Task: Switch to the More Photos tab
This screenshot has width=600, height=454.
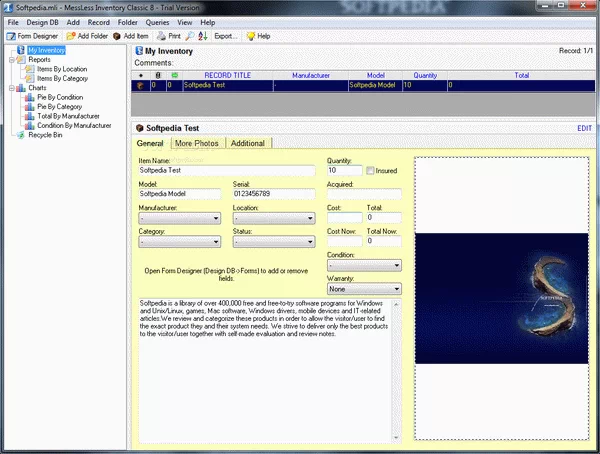Action: tap(198, 143)
